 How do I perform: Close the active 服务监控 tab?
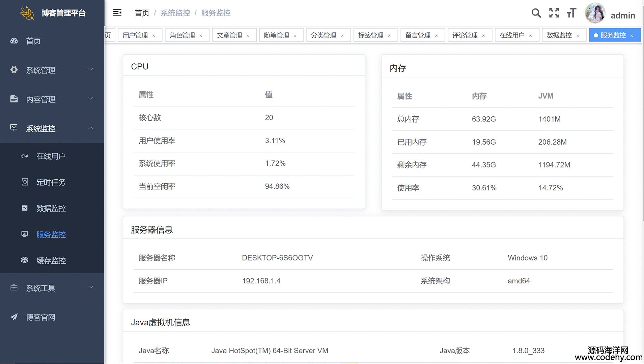pos(632,36)
